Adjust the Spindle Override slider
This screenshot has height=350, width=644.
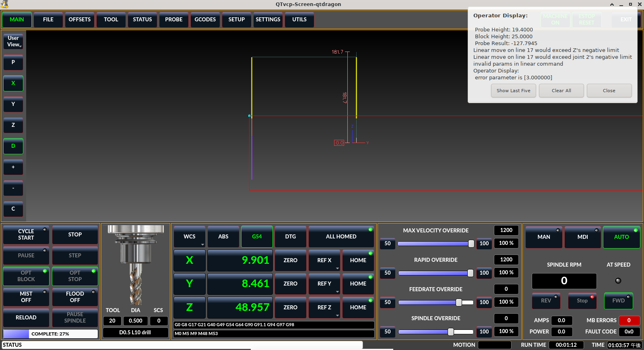(436, 332)
